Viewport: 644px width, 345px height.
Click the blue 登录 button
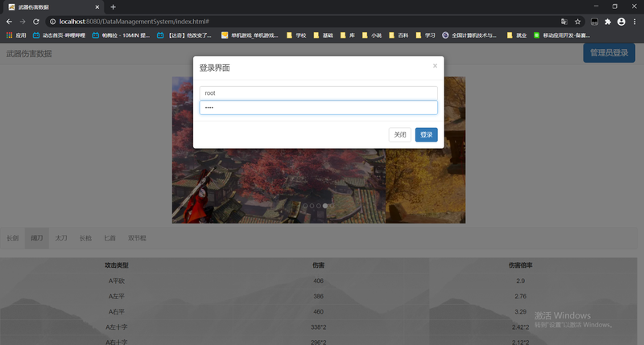pos(427,134)
